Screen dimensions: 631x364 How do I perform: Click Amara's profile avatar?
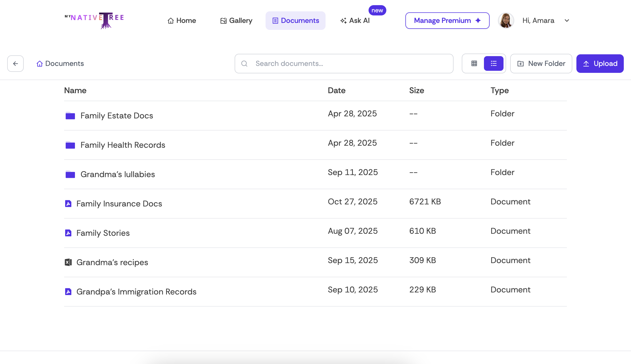[x=506, y=21]
